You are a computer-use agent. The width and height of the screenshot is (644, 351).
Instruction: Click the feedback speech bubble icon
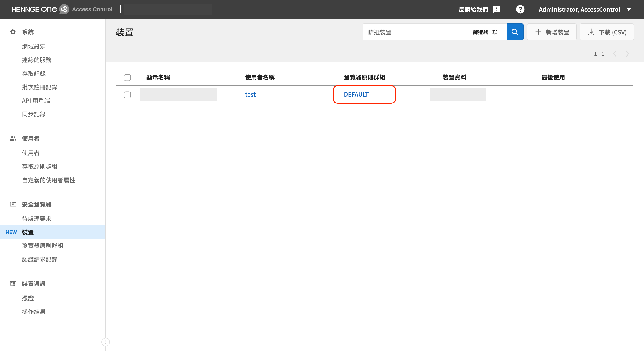[497, 9]
